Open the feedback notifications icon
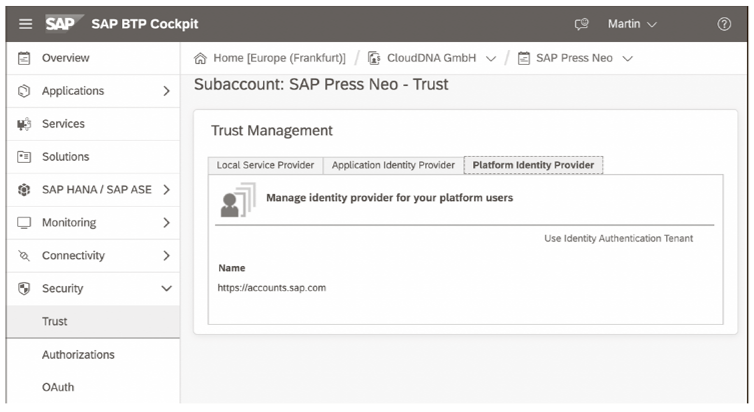Screen dimensions: 754x412 point(581,24)
